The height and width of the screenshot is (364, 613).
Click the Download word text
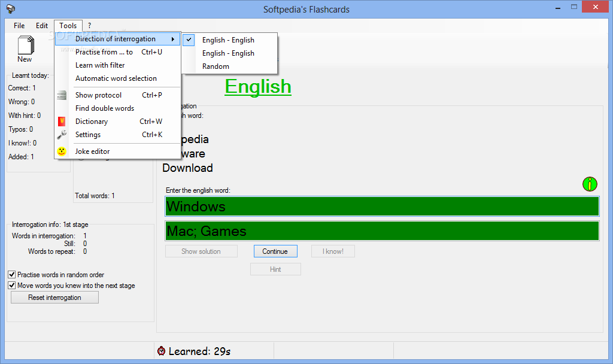[187, 168]
